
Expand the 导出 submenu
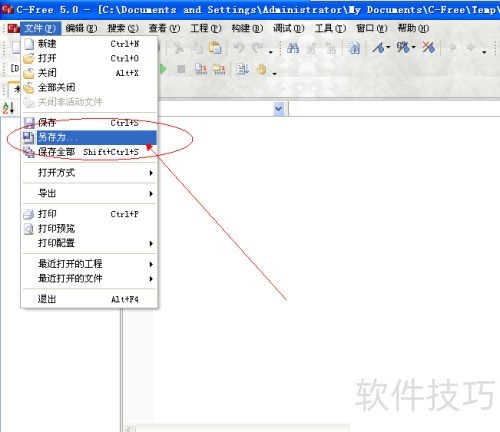coord(151,194)
